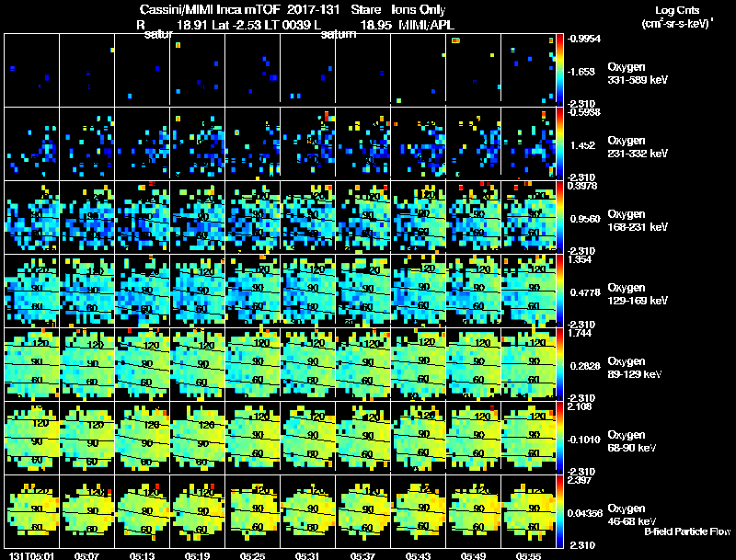The width and height of the screenshot is (736, 560).
Task: Select the 05:49 panel in 331-589 keV row
Action: click(x=474, y=70)
